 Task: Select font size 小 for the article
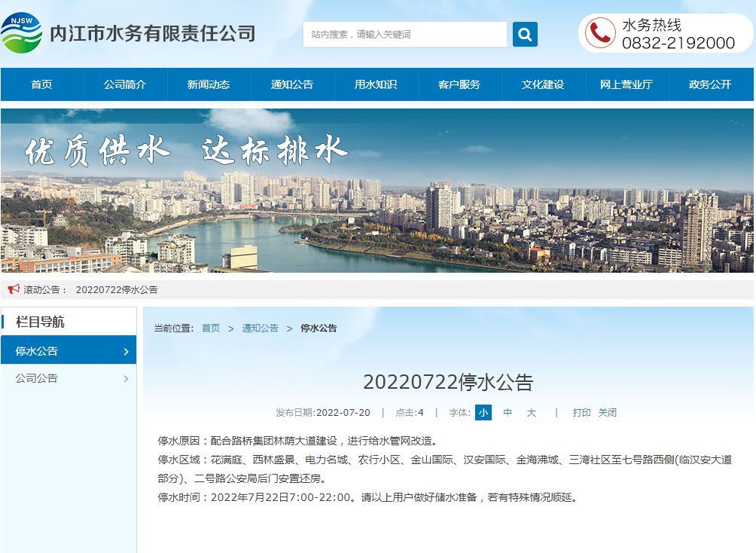[483, 413]
